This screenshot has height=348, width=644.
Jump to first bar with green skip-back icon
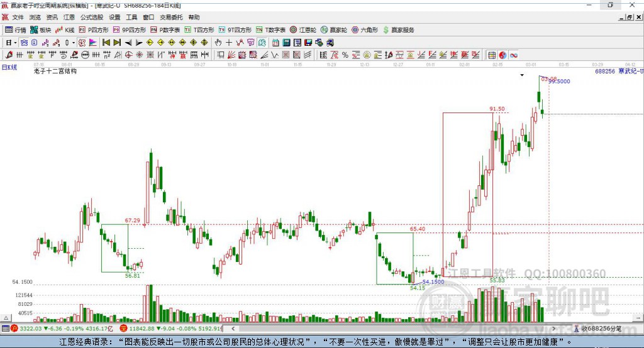pyautogui.click(x=106, y=43)
